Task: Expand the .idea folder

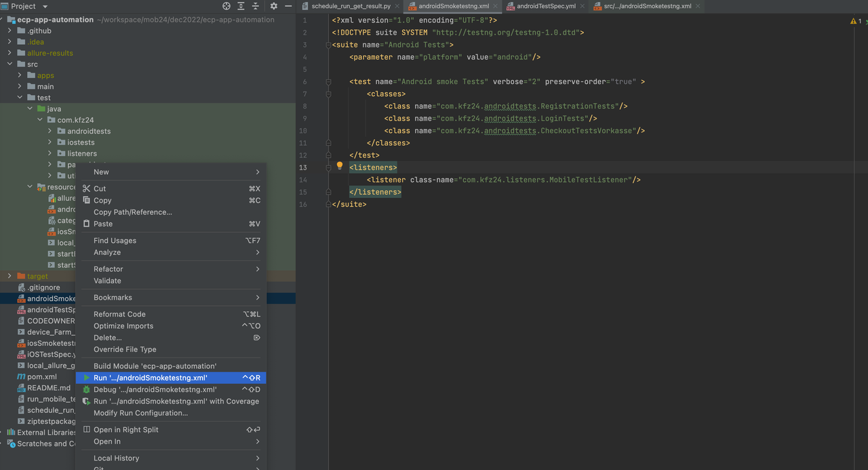Action: pos(9,42)
